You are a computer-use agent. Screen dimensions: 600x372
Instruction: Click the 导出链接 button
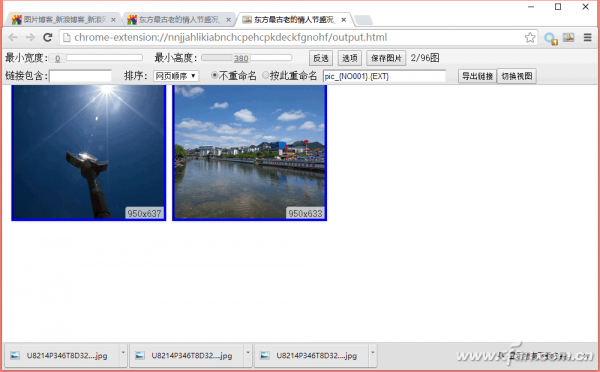[x=477, y=76]
